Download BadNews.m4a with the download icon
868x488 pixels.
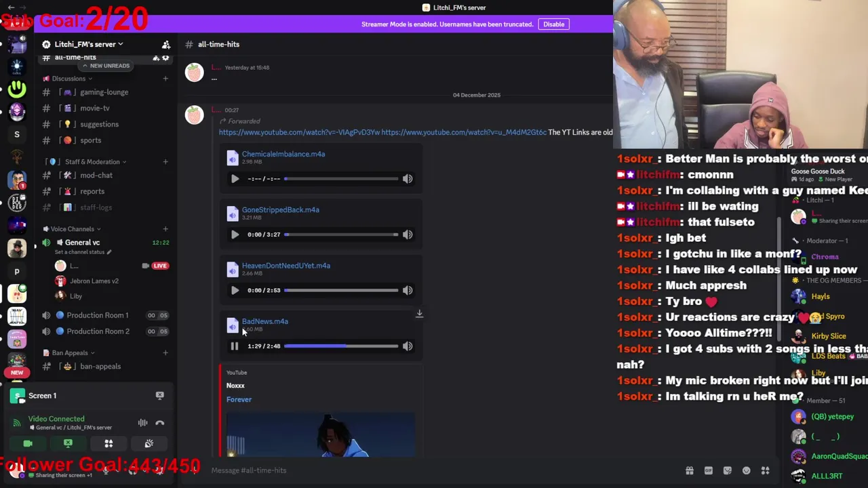click(419, 314)
